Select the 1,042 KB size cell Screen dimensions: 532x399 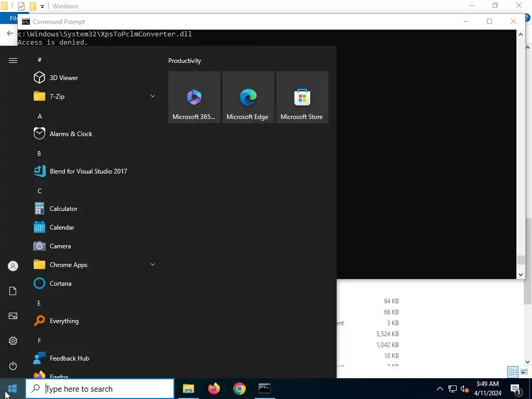pyautogui.click(x=387, y=345)
